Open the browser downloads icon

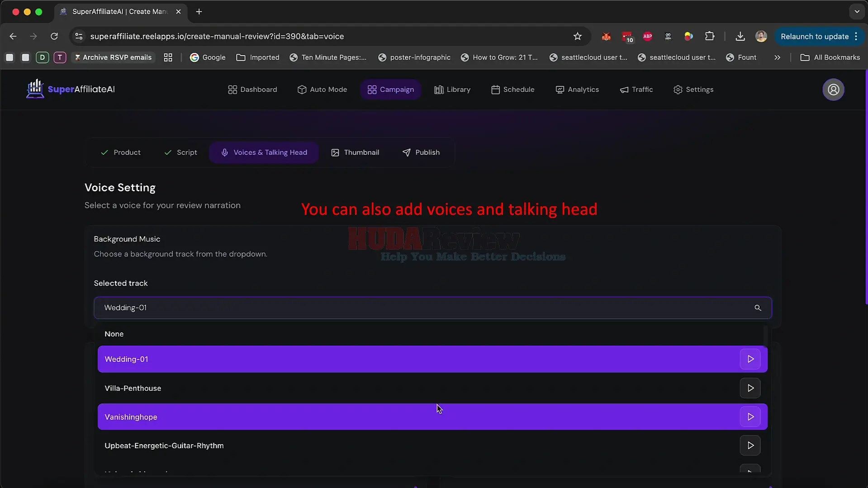[x=740, y=36]
